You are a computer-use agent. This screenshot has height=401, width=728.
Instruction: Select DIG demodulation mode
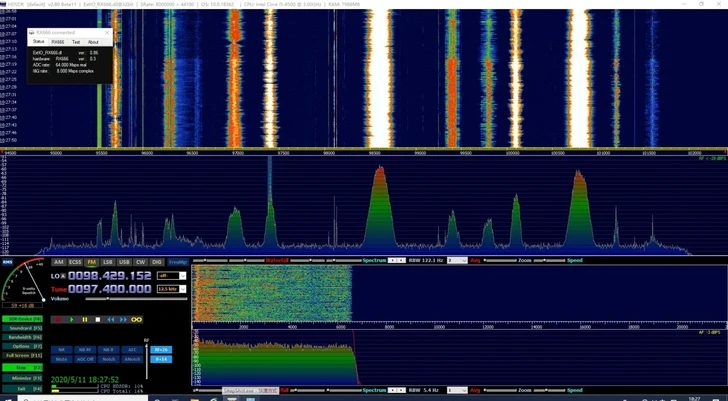tap(157, 262)
